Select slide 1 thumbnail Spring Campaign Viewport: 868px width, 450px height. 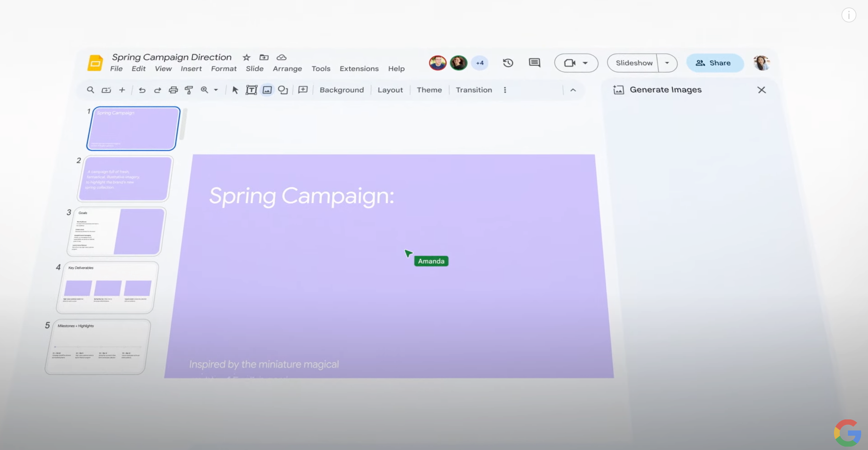pyautogui.click(x=133, y=128)
